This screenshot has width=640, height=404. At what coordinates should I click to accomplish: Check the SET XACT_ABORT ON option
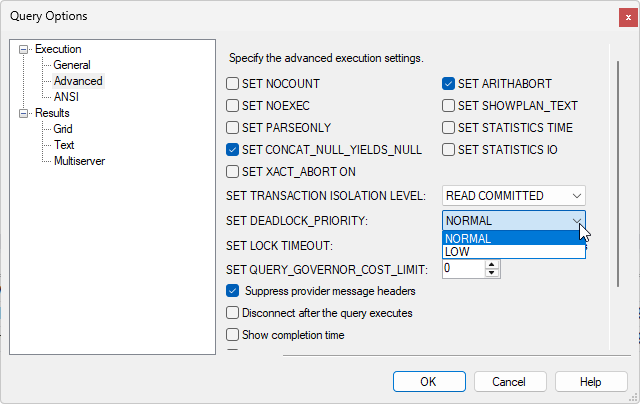click(x=233, y=172)
